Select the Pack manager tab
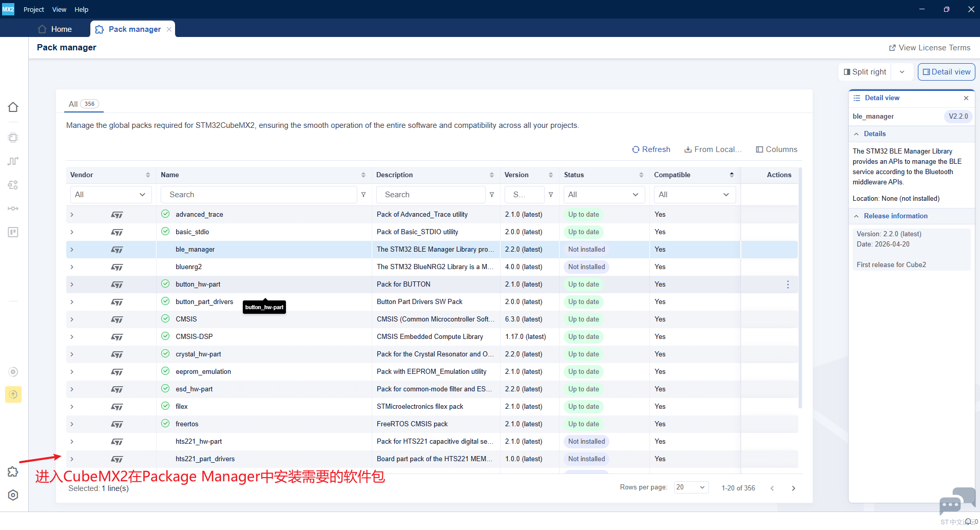Image resolution: width=980 pixels, height=530 pixels. (132, 29)
